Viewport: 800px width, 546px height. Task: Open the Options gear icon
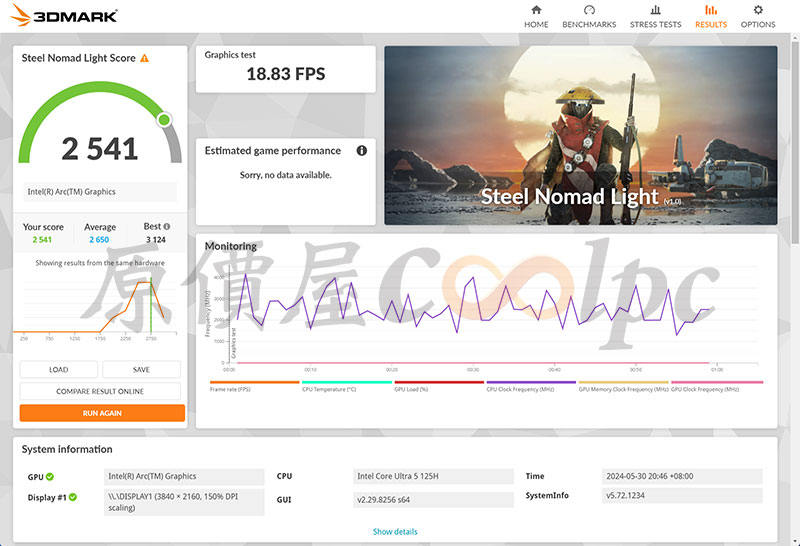[x=758, y=10]
